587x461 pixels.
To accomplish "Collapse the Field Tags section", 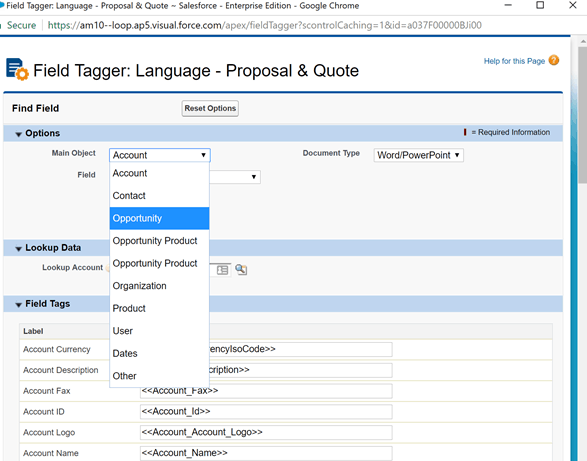I will 18,305.
